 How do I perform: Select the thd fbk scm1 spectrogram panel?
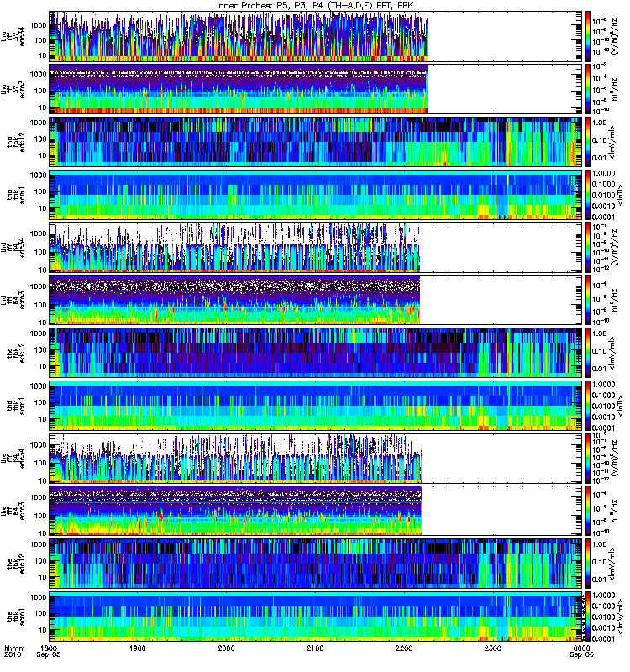(316, 406)
